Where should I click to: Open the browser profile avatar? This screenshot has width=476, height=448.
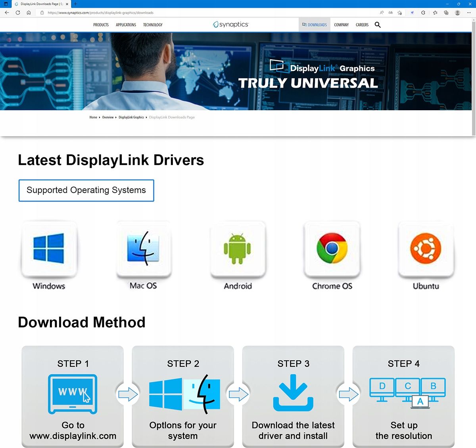pyautogui.click(x=457, y=13)
